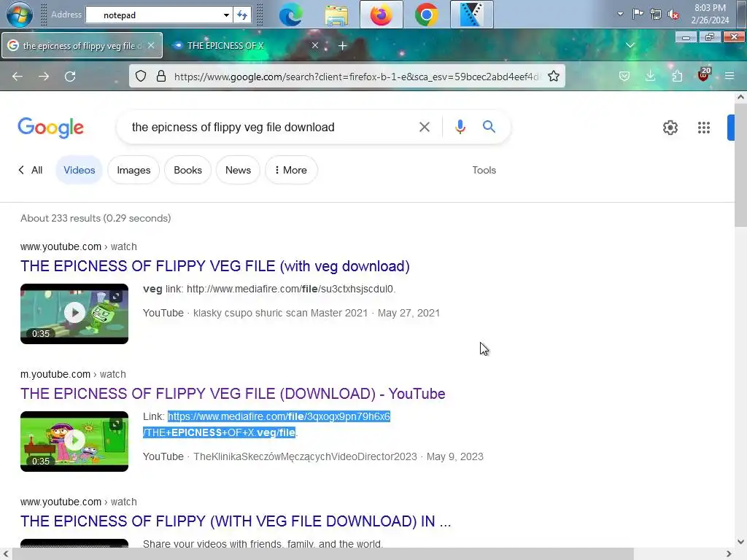Close the flippy veg file search tab

click(151, 45)
